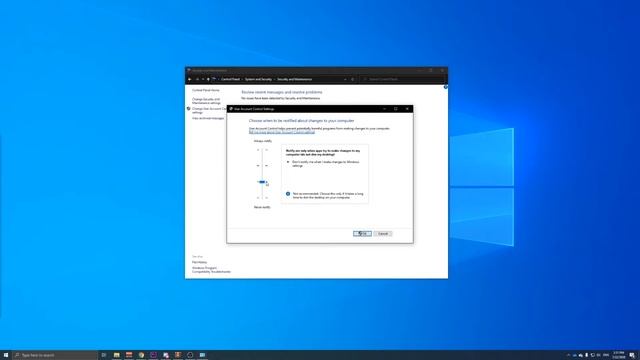Open Change Security and Maintenance settings link
The width and height of the screenshot is (640, 360).
(x=206, y=101)
